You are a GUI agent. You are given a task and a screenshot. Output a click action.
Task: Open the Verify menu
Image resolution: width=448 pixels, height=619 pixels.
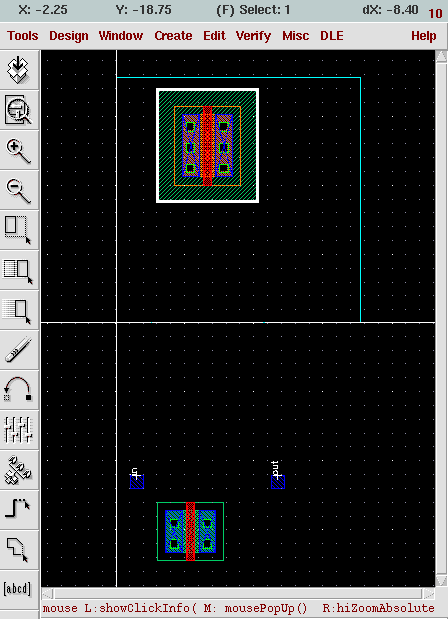point(253,36)
